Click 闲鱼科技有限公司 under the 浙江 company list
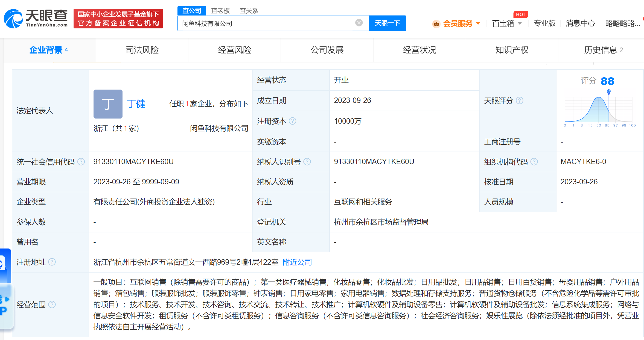Screen dimensions: 644x340 219,128
